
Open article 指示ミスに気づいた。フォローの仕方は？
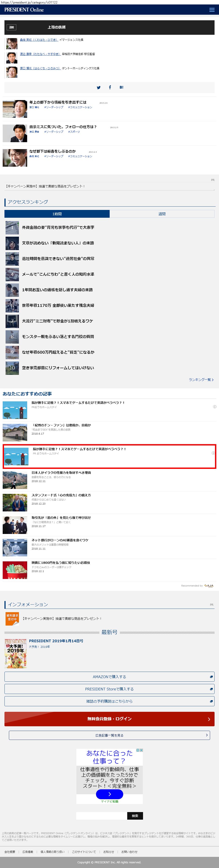pyautogui.click(x=63, y=127)
